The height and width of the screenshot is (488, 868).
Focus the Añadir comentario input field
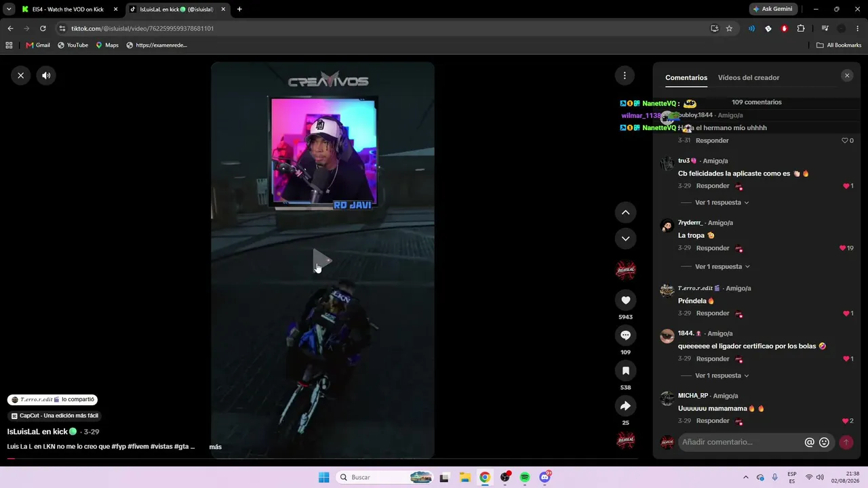(741, 442)
